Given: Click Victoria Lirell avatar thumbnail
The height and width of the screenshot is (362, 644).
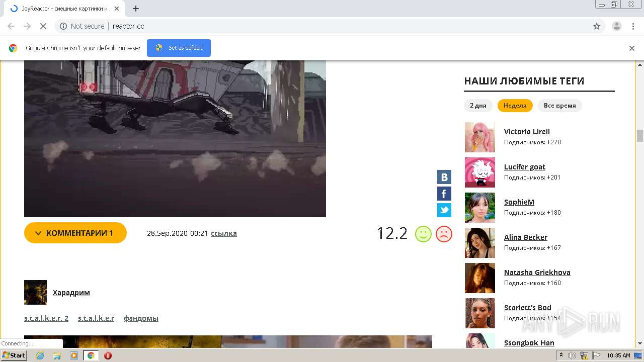Looking at the screenshot, I should pyautogui.click(x=480, y=137).
